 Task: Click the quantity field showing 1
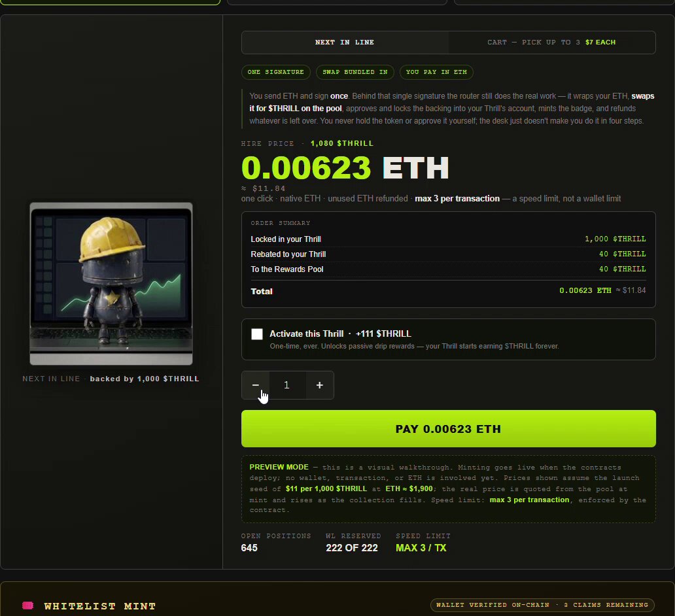[x=287, y=385]
